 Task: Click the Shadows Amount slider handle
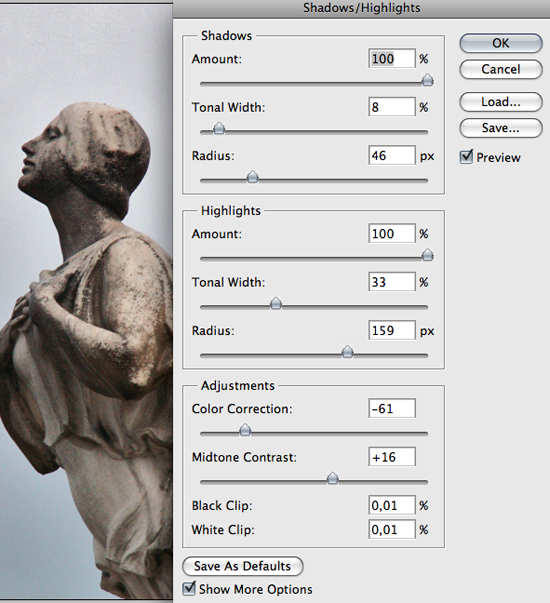click(427, 80)
